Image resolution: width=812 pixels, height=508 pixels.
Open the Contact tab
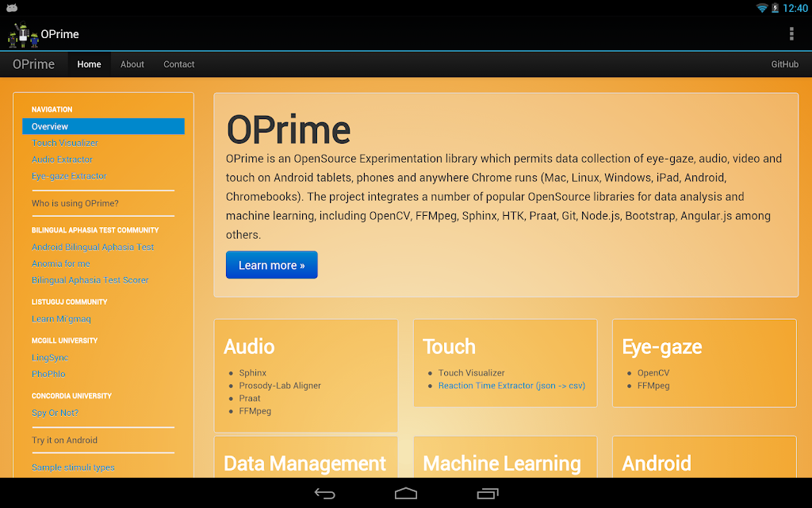click(178, 64)
